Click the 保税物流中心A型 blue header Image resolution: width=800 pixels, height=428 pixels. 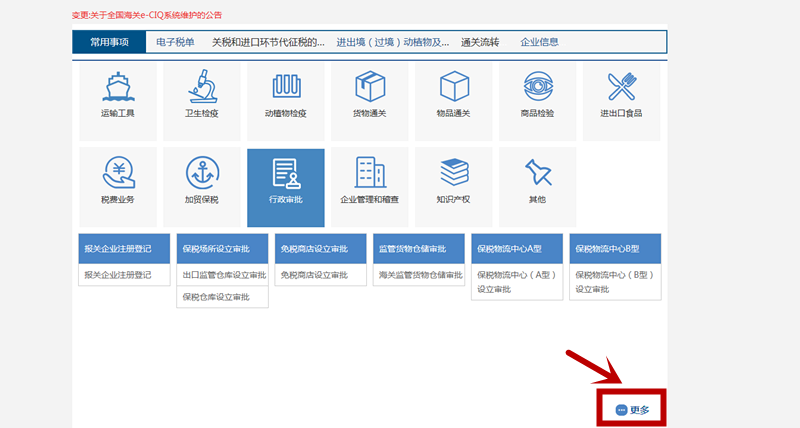pyautogui.click(x=517, y=249)
